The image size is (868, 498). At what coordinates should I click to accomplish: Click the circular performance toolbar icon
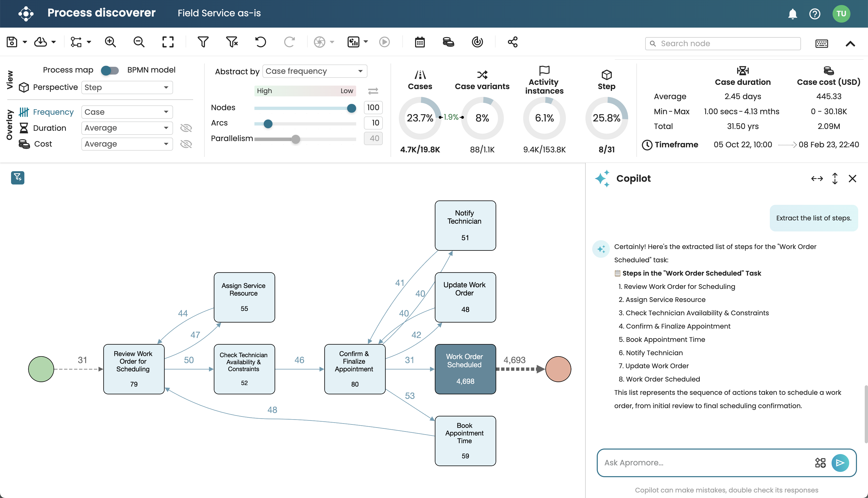(477, 42)
